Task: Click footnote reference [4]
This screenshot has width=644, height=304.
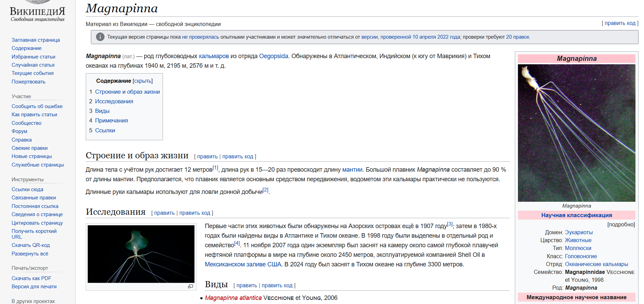Action: [x=237, y=243]
